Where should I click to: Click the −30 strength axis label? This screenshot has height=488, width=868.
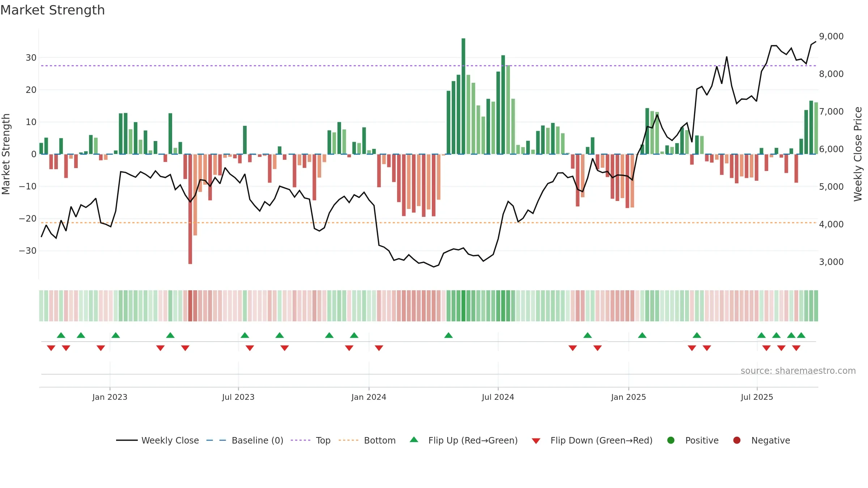(x=28, y=251)
